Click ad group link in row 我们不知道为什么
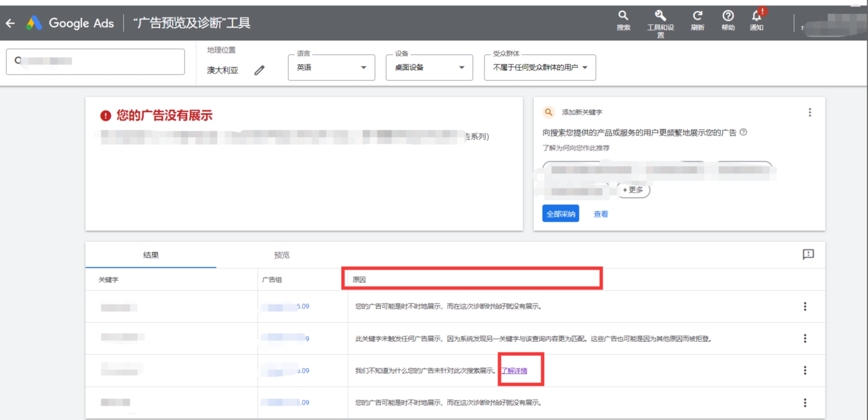Image resolution: width=868 pixels, height=420 pixels. pos(285,370)
